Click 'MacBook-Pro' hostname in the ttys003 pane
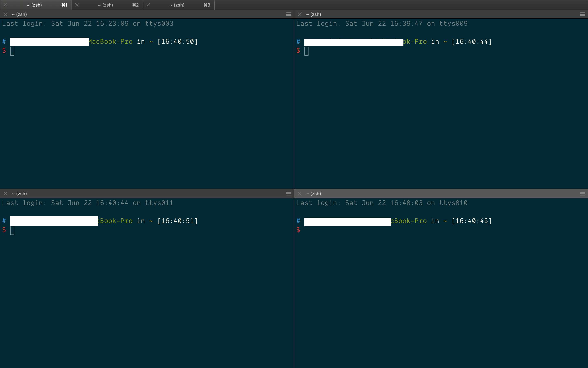Viewport: 588px width, 368px height. point(111,42)
